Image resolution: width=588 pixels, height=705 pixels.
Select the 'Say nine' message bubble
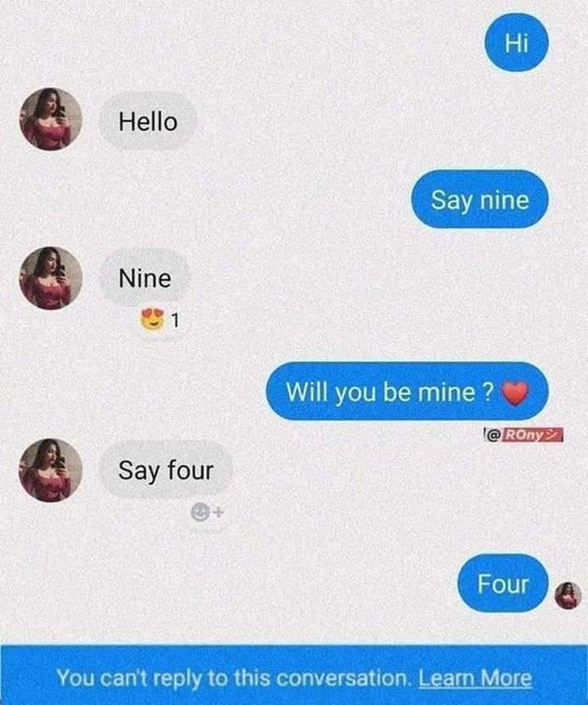pyautogui.click(x=480, y=200)
